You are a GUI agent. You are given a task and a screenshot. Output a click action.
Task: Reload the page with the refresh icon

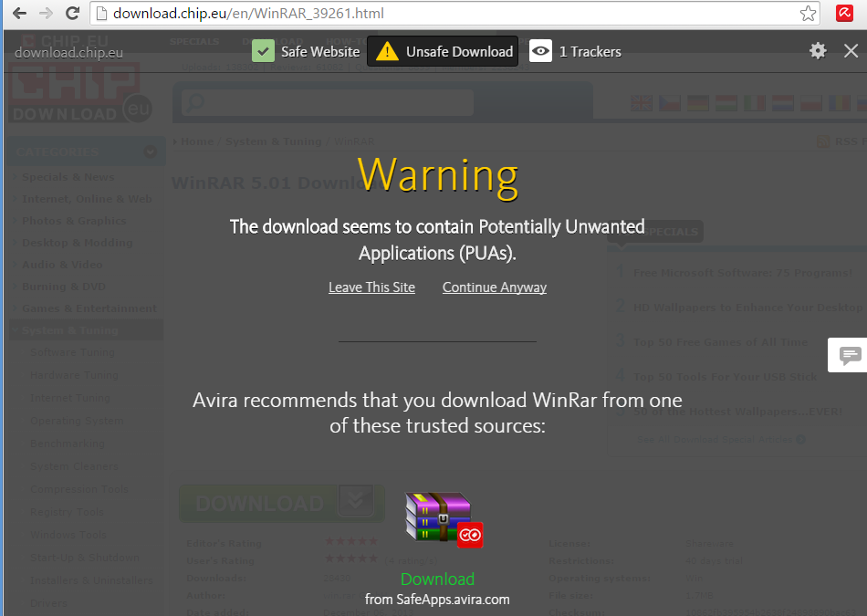click(72, 14)
